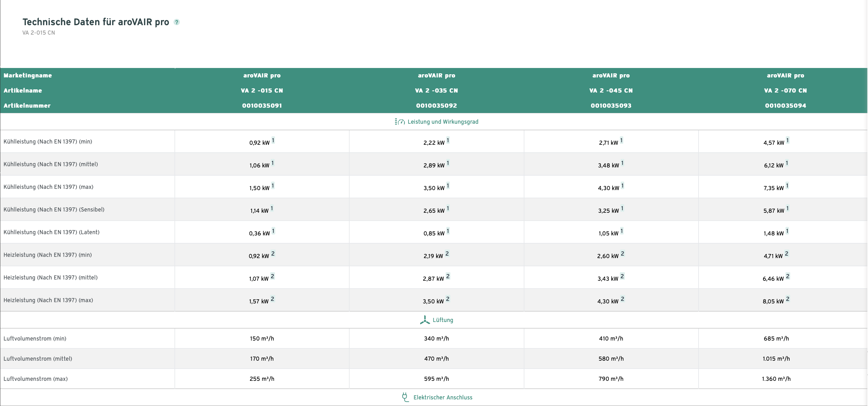The height and width of the screenshot is (406, 868).
Task: Select article number 0010035093
Action: 611,106
